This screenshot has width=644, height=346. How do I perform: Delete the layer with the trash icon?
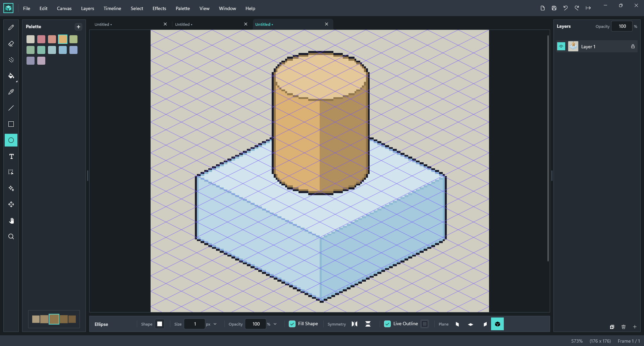[624, 327]
